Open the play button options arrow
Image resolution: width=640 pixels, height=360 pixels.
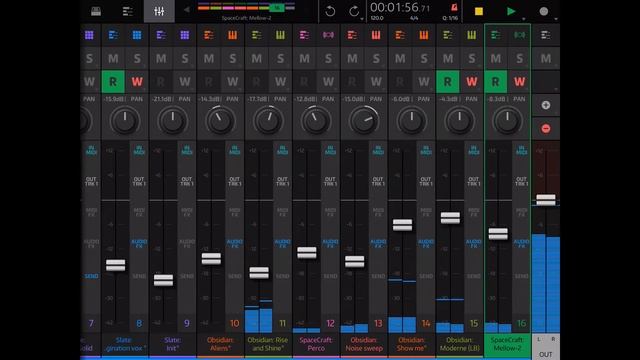pos(524,19)
